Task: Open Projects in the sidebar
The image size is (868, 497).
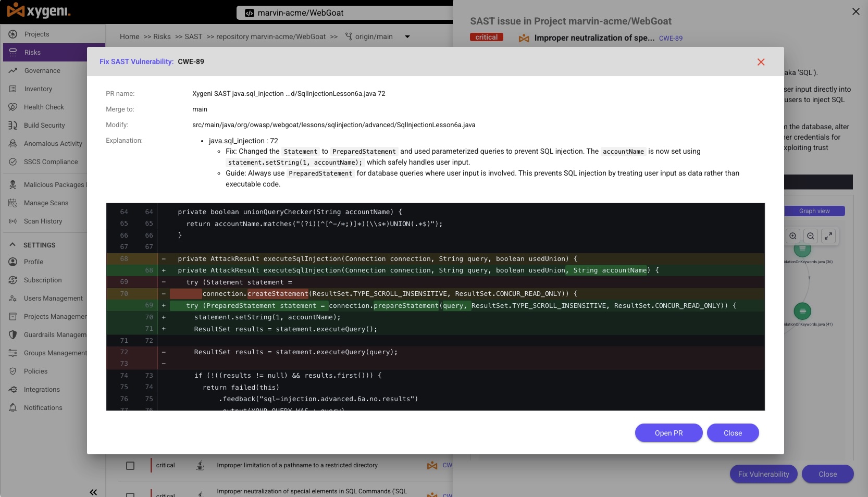Action: click(36, 34)
